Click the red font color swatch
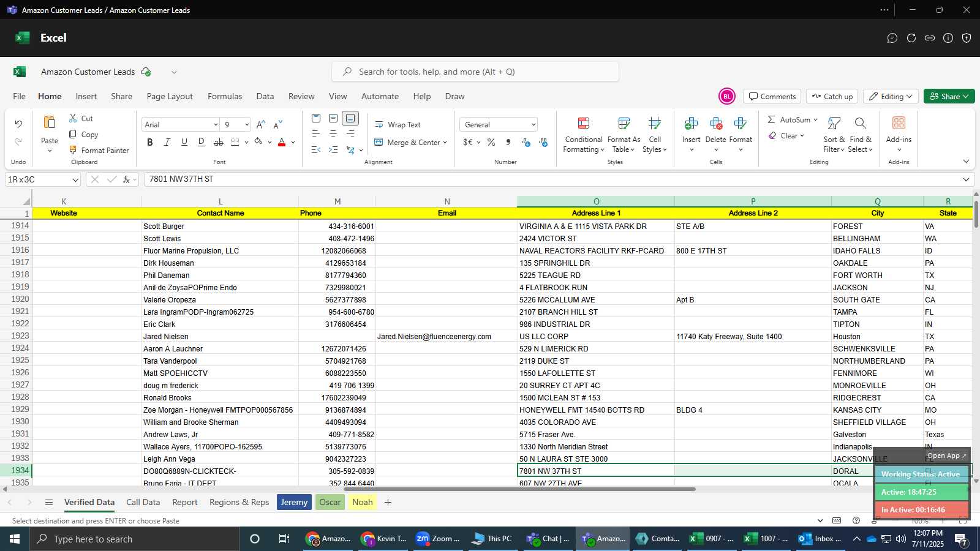This screenshot has height=551, width=980. [282, 142]
